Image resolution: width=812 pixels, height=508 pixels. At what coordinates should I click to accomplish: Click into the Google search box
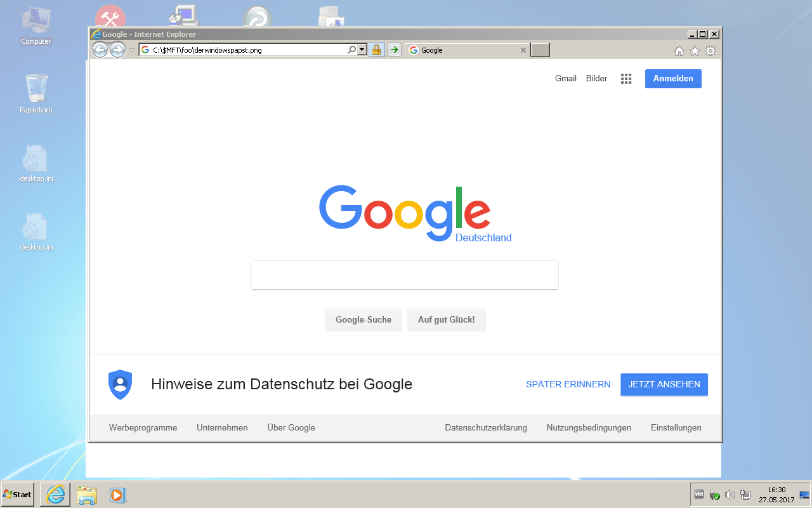(404, 275)
